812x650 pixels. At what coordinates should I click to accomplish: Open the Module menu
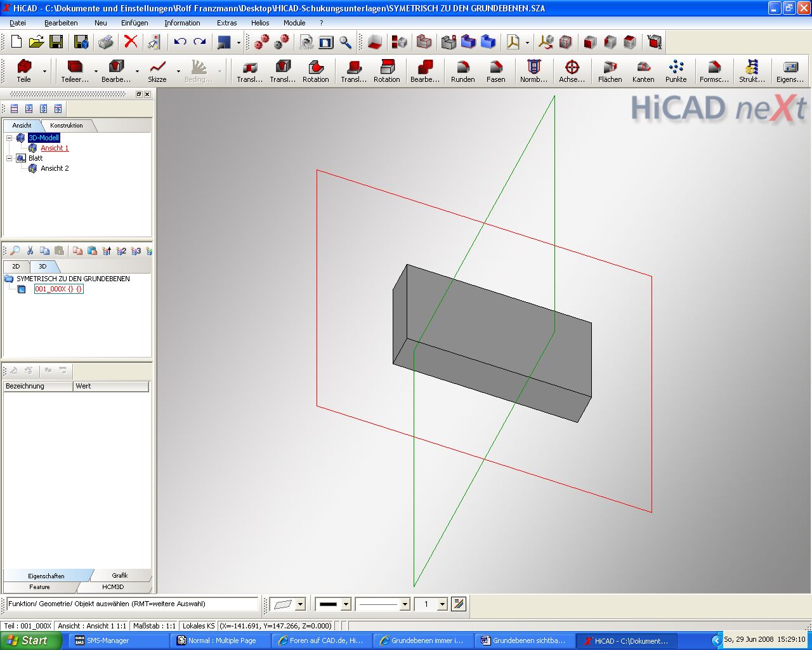pyautogui.click(x=294, y=23)
